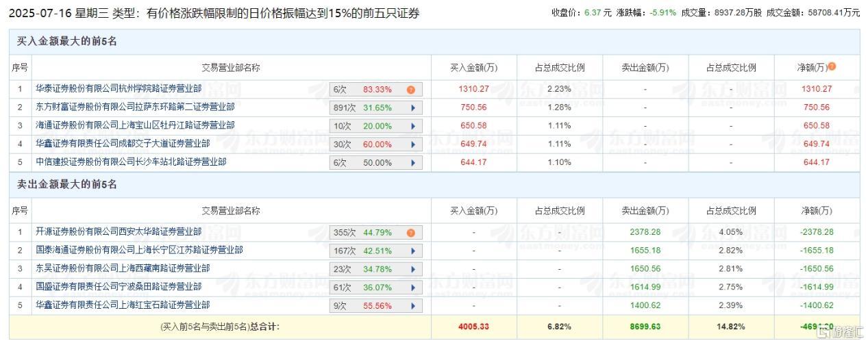Select sell amount 1614.99 in 国盛证券 row

coord(645,287)
